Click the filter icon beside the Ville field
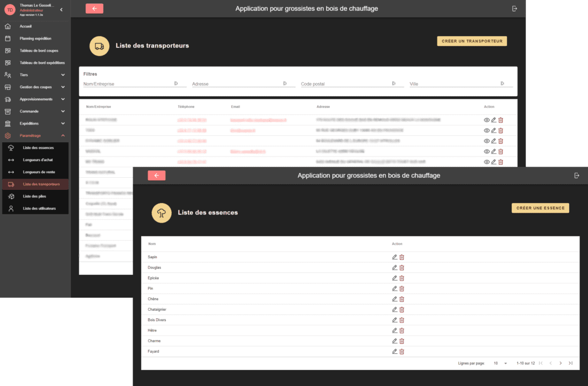Screen dimensions: 588x386 click(x=504, y=83)
